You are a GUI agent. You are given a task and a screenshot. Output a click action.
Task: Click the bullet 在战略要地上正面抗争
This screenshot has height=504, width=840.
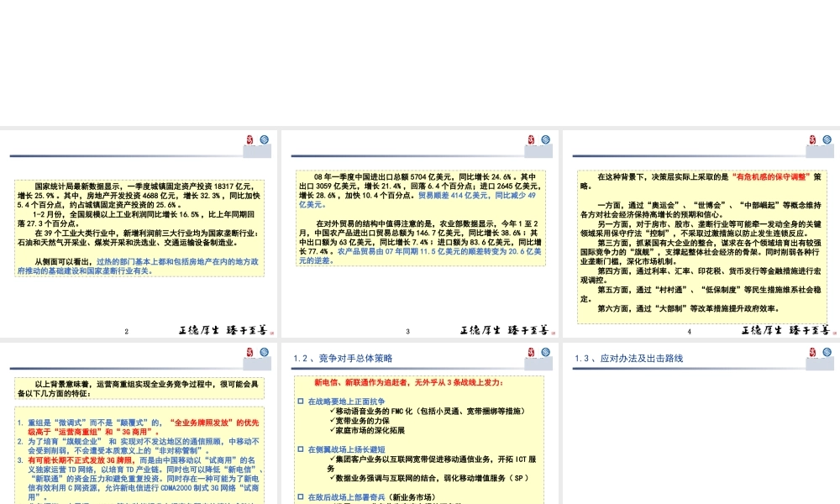(x=346, y=402)
